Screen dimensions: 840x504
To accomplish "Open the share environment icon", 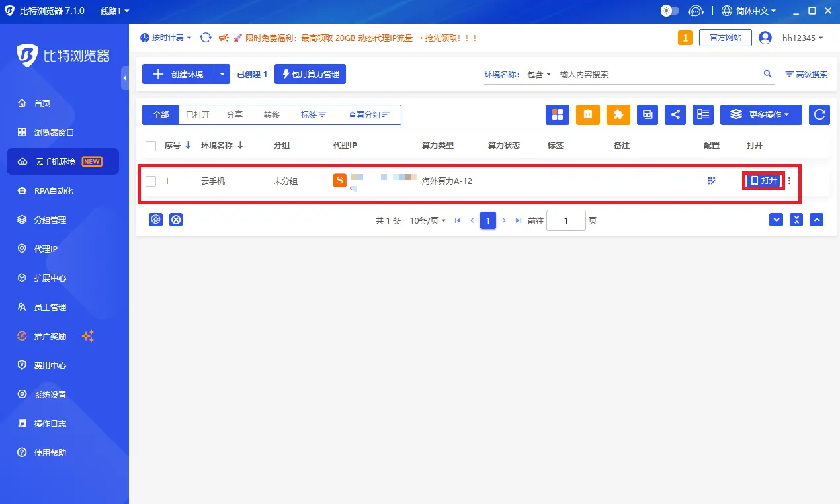I will tap(675, 114).
